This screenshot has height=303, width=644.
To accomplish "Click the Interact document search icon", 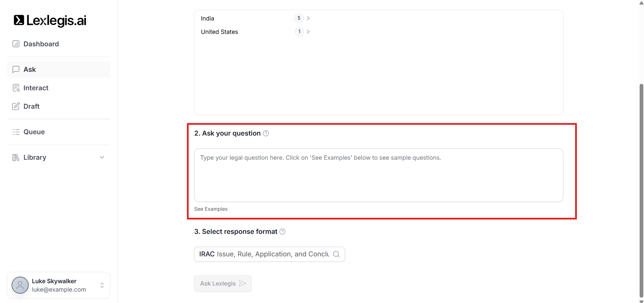I will pyautogui.click(x=16, y=88).
